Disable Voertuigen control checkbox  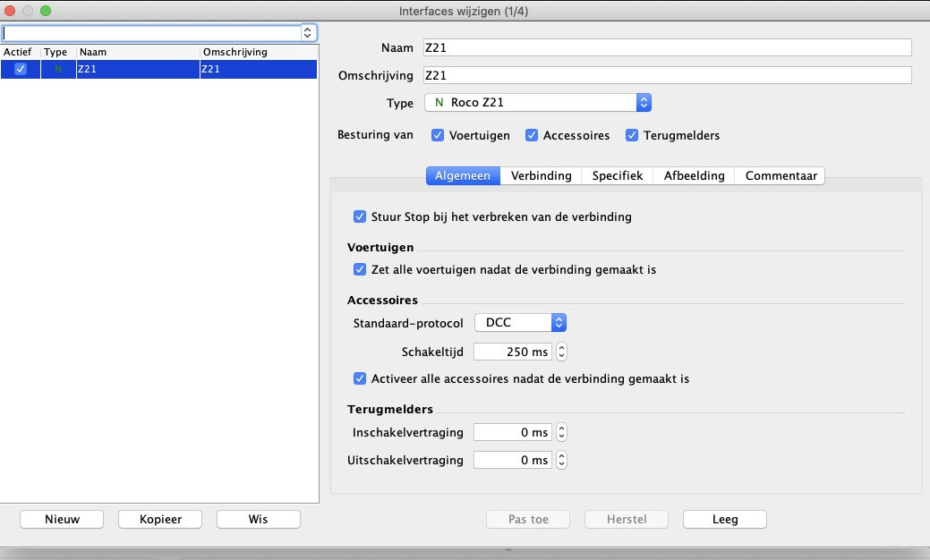pyautogui.click(x=438, y=136)
